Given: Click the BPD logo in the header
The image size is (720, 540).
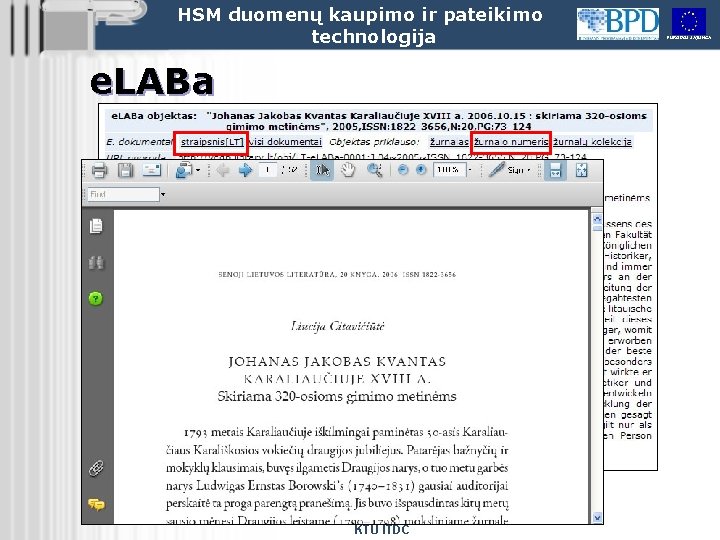Looking at the screenshot, I should (618, 24).
